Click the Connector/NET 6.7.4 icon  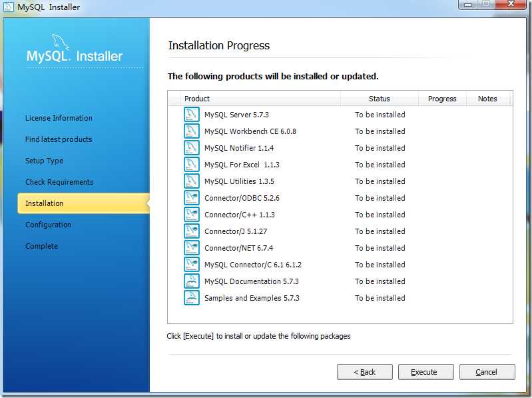[191, 247]
